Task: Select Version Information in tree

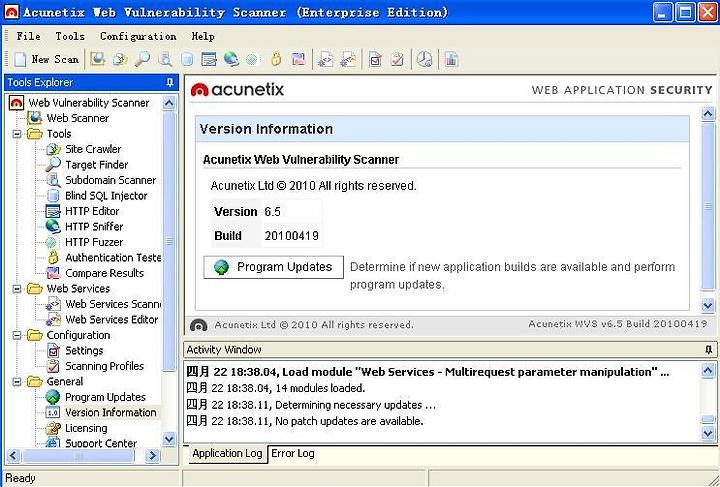Action: 111,413
